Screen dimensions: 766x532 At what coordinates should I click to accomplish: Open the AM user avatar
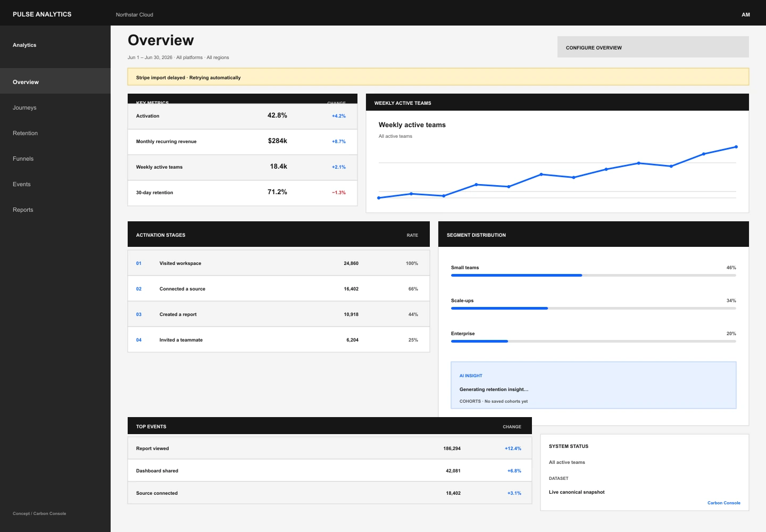point(746,15)
